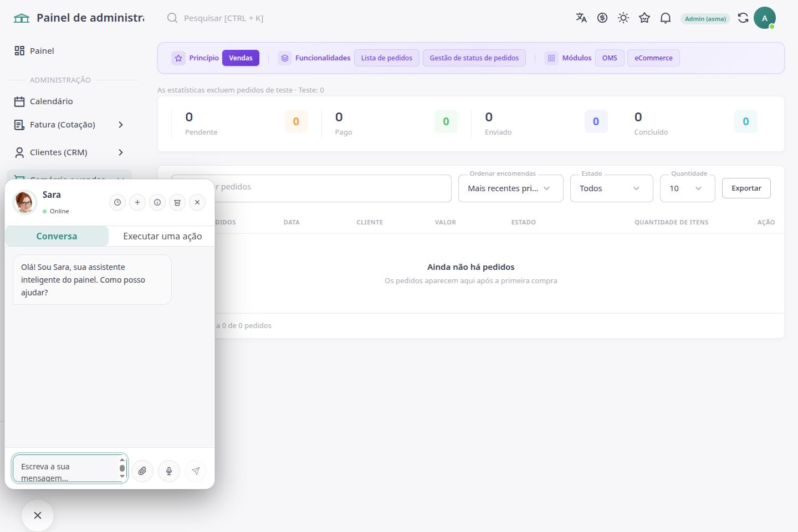Open Gestão de status de pedidos
Viewport: 798px width, 532px height.
pos(474,58)
